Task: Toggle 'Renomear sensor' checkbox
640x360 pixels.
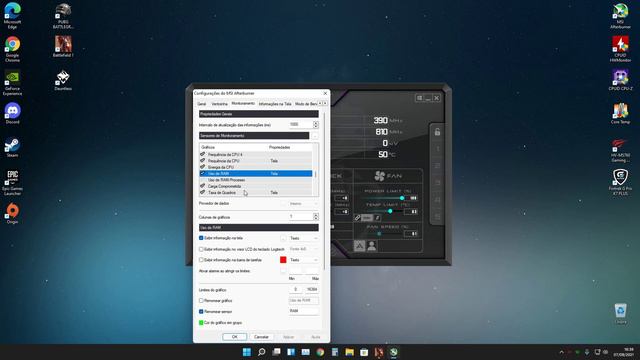Action: tap(201, 311)
